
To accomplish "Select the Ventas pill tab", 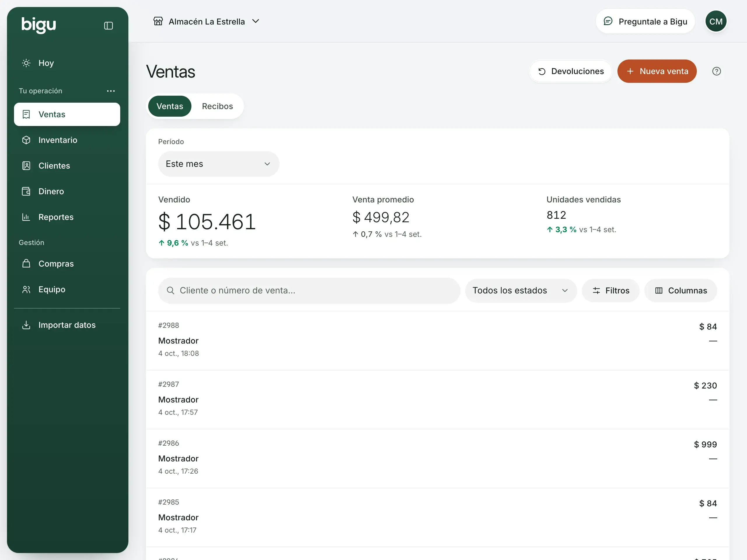I will pos(170,106).
